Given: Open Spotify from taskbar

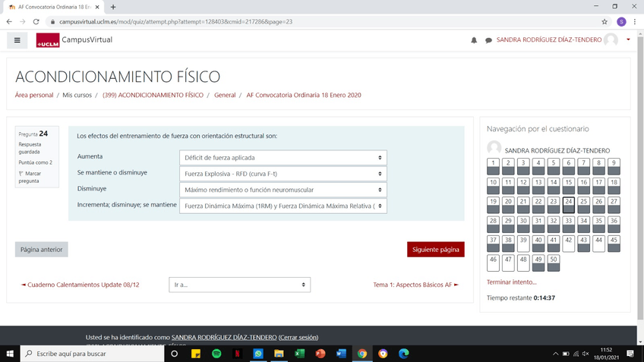Looking at the screenshot, I should click(216, 354).
